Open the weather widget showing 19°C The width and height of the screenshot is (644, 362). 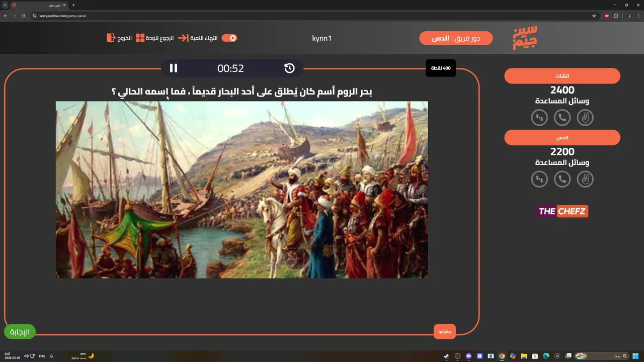(84, 356)
